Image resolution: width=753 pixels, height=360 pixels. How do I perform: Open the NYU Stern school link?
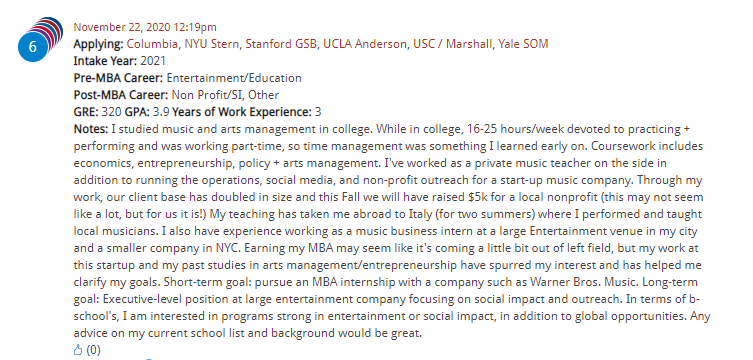click(212, 44)
